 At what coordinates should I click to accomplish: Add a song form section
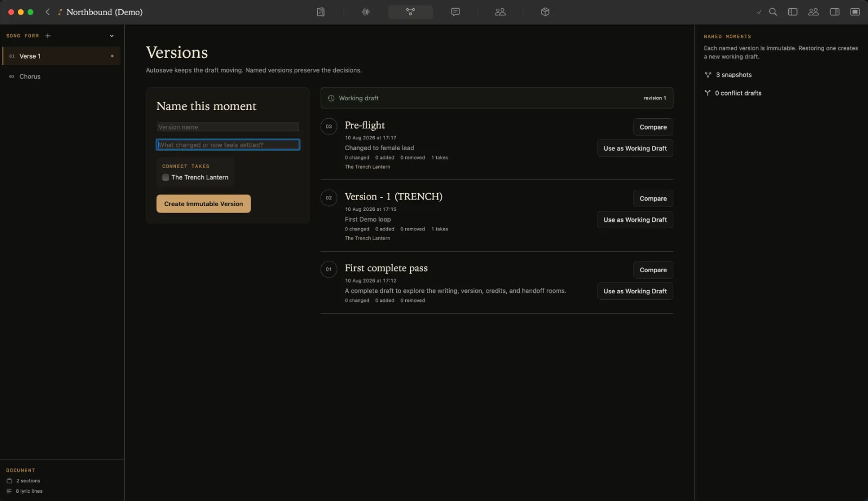tap(48, 36)
